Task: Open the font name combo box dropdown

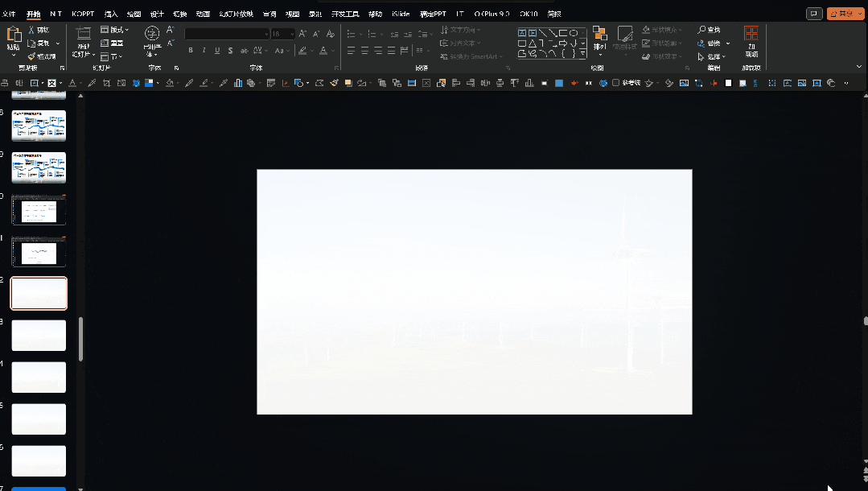Action: pyautogui.click(x=266, y=34)
